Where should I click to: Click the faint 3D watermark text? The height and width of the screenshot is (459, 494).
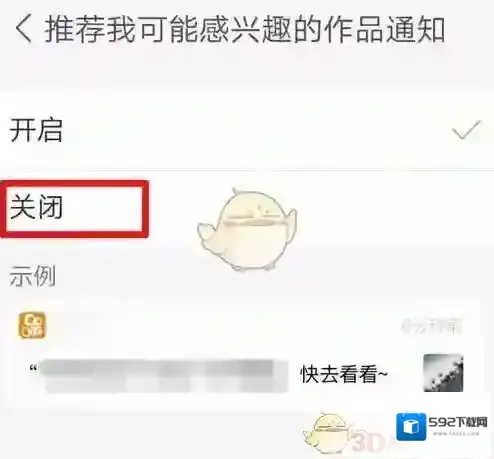tap(368, 443)
